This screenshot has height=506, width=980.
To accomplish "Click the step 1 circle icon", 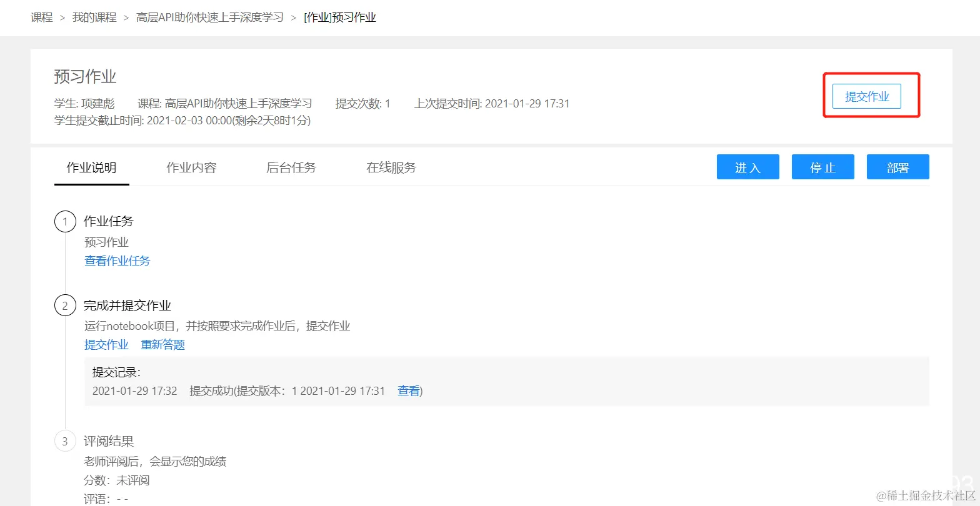I will [65, 221].
